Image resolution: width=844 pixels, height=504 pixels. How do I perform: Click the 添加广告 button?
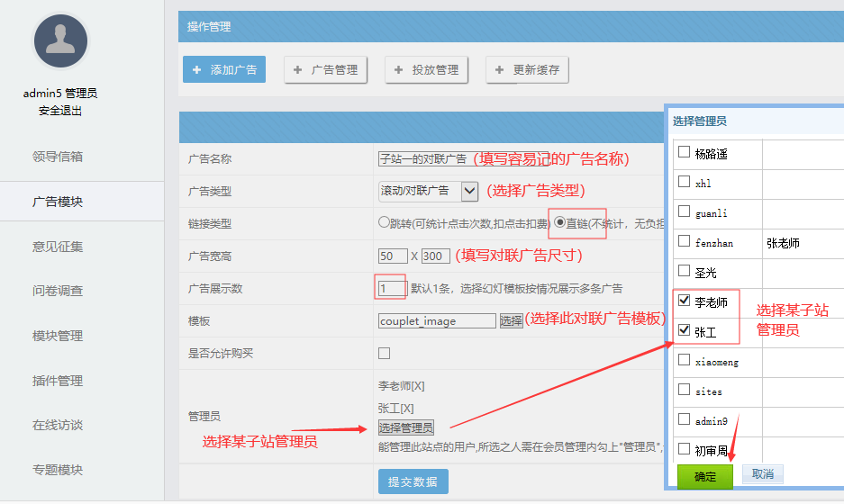pos(224,69)
